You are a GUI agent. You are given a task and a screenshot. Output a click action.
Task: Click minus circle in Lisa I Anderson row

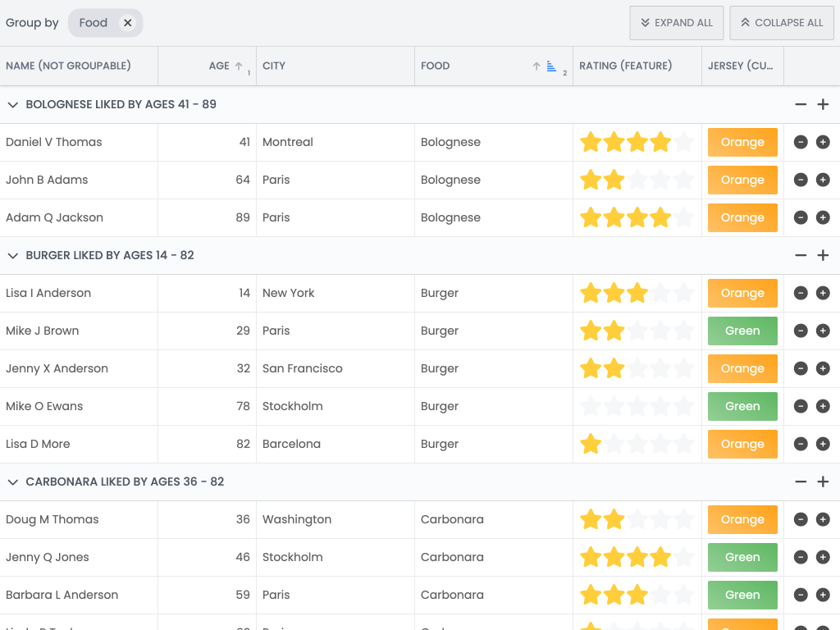click(x=801, y=293)
